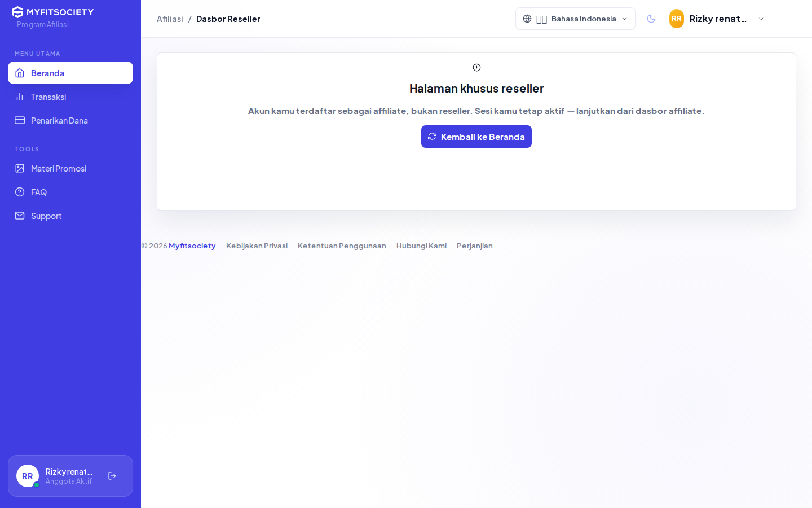Click the Ketentuan Penggunaan footer link
This screenshot has height=508, width=812.
pos(342,246)
